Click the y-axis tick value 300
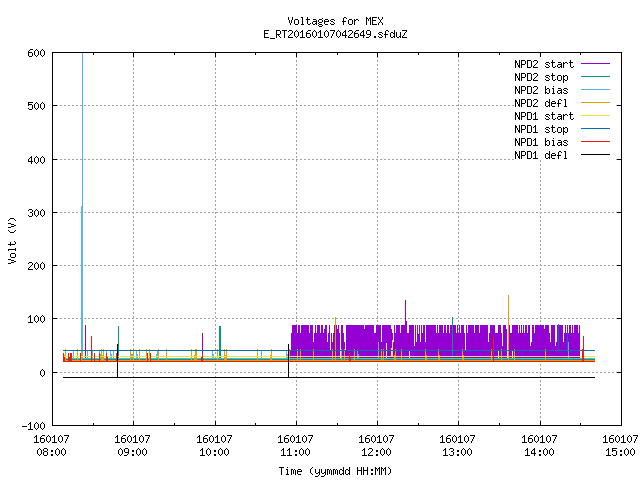Viewport: 640px width, 480px height. (37, 213)
